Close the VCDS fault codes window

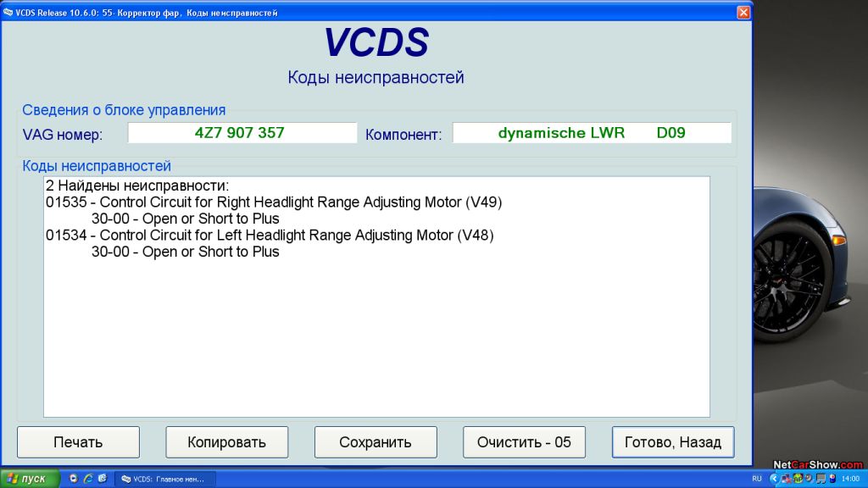tap(743, 12)
